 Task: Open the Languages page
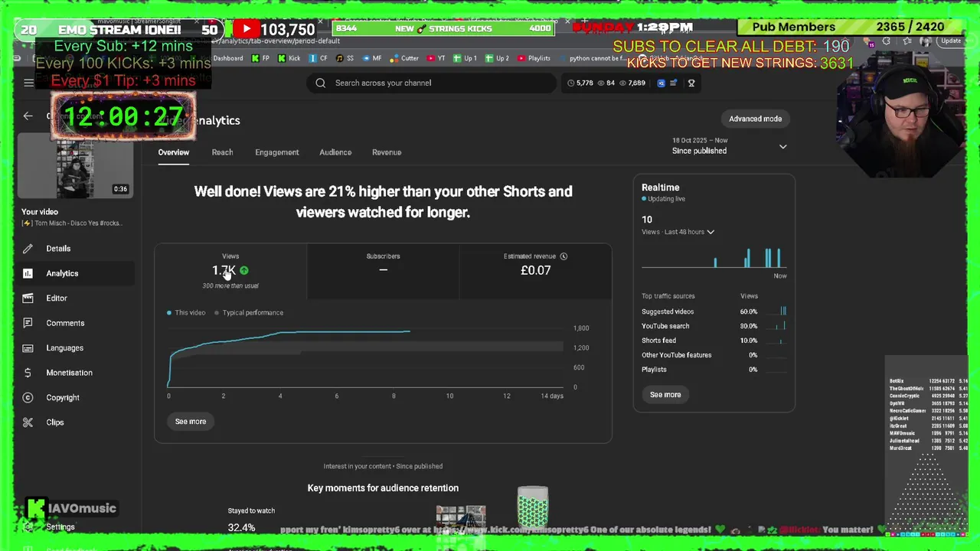[64, 348]
